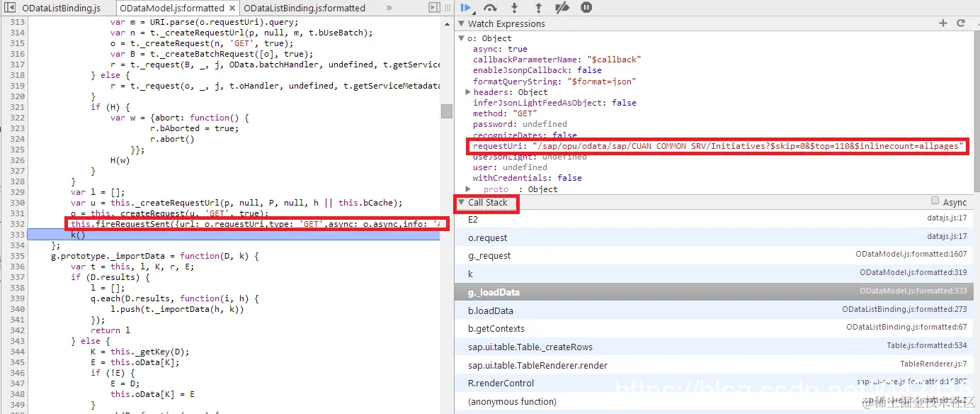This screenshot has height=414, width=980.
Task: Open ODataListBinding.js:formatted tab
Action: point(304,9)
